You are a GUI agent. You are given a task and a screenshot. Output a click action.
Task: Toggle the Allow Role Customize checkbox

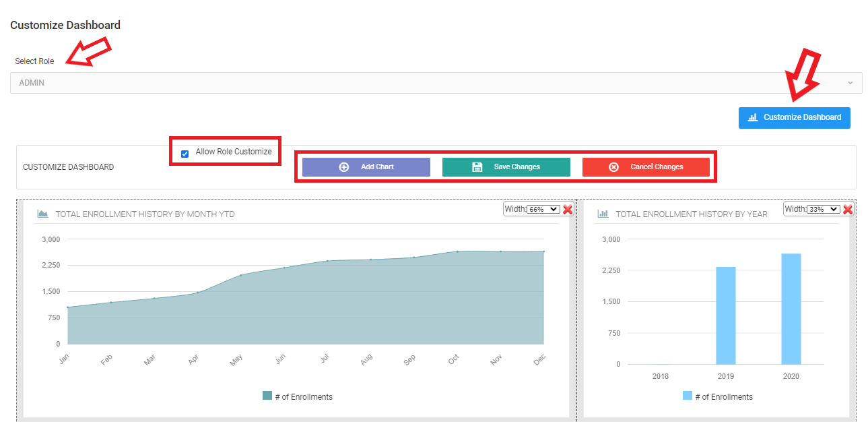(185, 154)
